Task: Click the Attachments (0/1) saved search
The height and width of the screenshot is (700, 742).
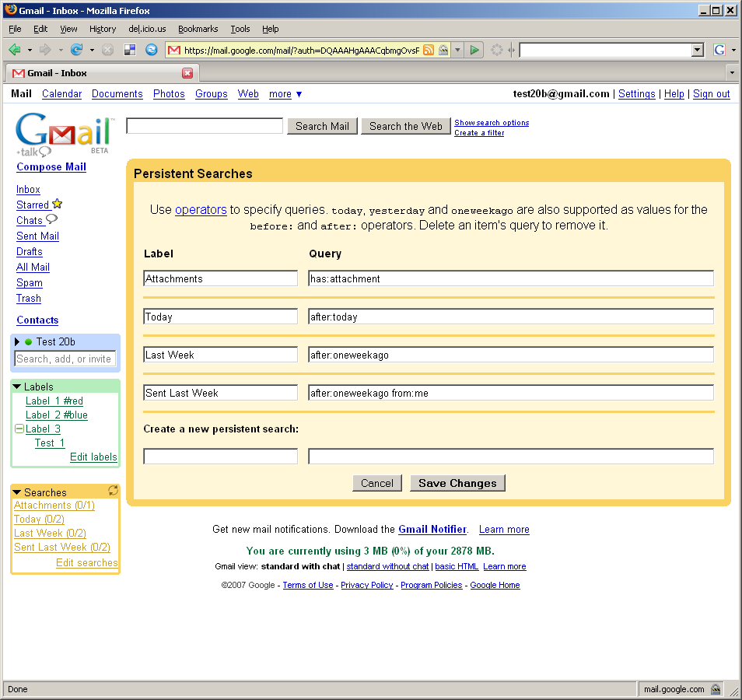Action: point(54,506)
